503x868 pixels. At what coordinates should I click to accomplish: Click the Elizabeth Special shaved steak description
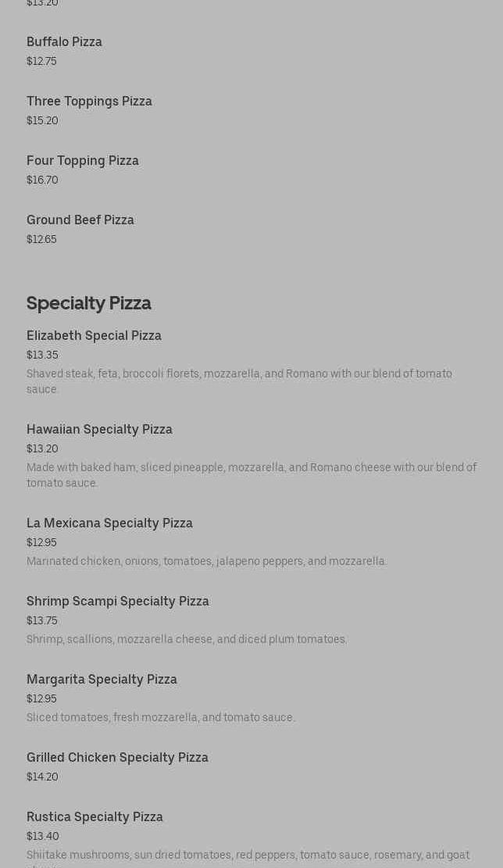(x=239, y=381)
